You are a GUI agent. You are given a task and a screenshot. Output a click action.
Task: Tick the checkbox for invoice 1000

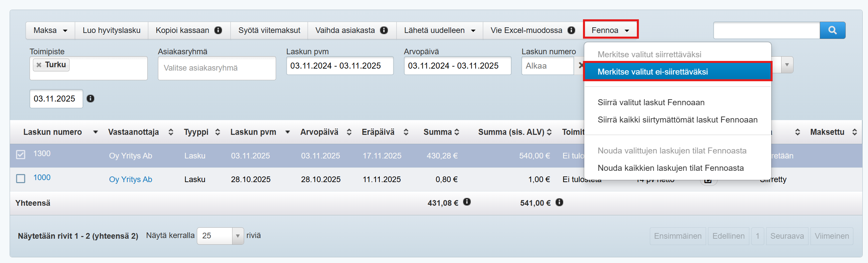(x=21, y=178)
